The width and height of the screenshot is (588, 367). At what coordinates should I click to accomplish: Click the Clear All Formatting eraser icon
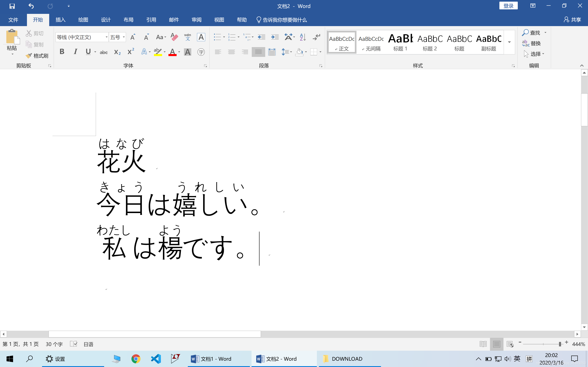(x=174, y=37)
